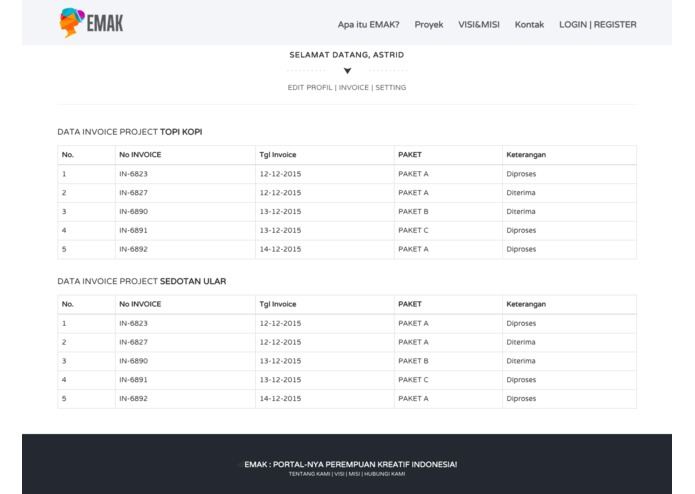Viewport: 695px width, 494px height.
Task: Click Diterima status for IN-6827 in Topi Kopi
Action: 521,193
